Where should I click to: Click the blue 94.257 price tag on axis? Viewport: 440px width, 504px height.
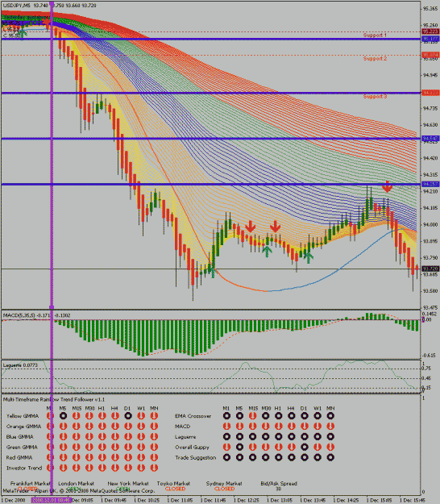coord(430,184)
